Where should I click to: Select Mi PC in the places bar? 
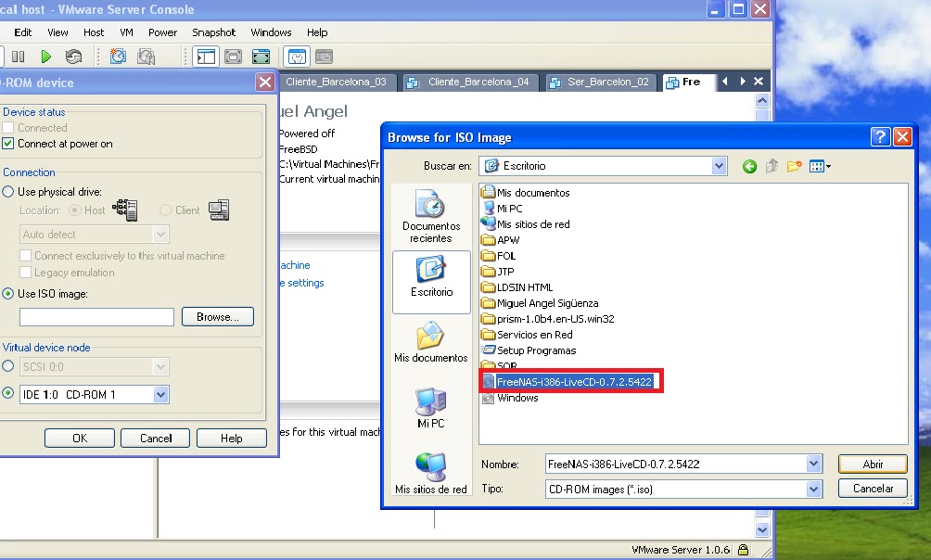click(x=431, y=407)
